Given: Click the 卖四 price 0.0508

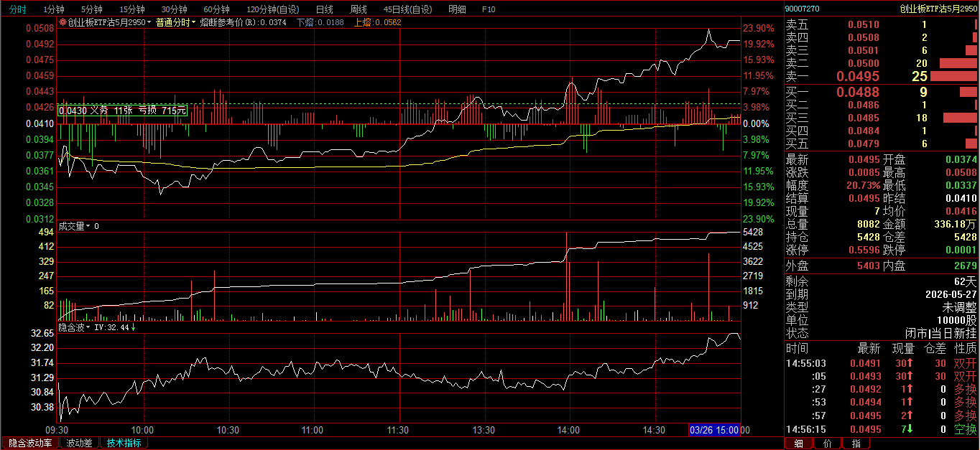Looking at the screenshot, I should click(863, 37).
